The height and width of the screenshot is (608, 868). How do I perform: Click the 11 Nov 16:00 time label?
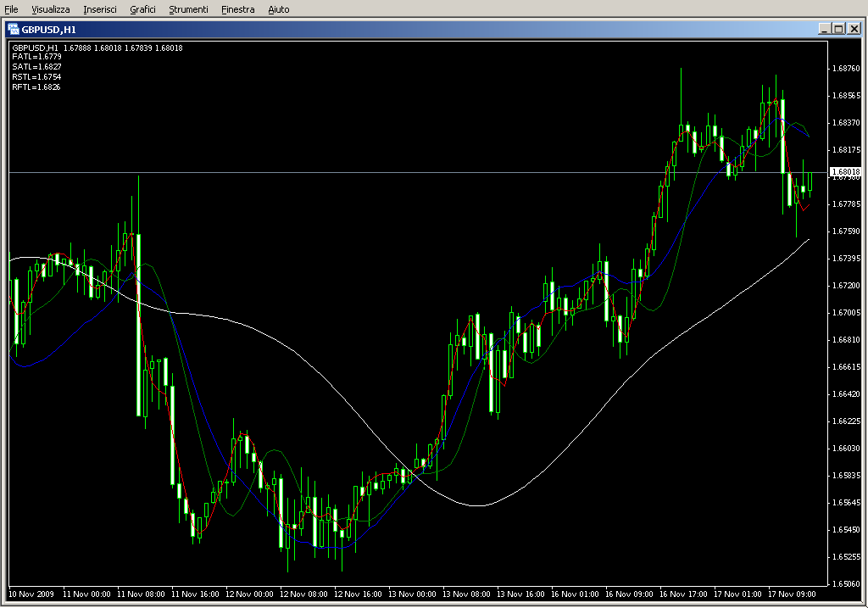click(195, 594)
